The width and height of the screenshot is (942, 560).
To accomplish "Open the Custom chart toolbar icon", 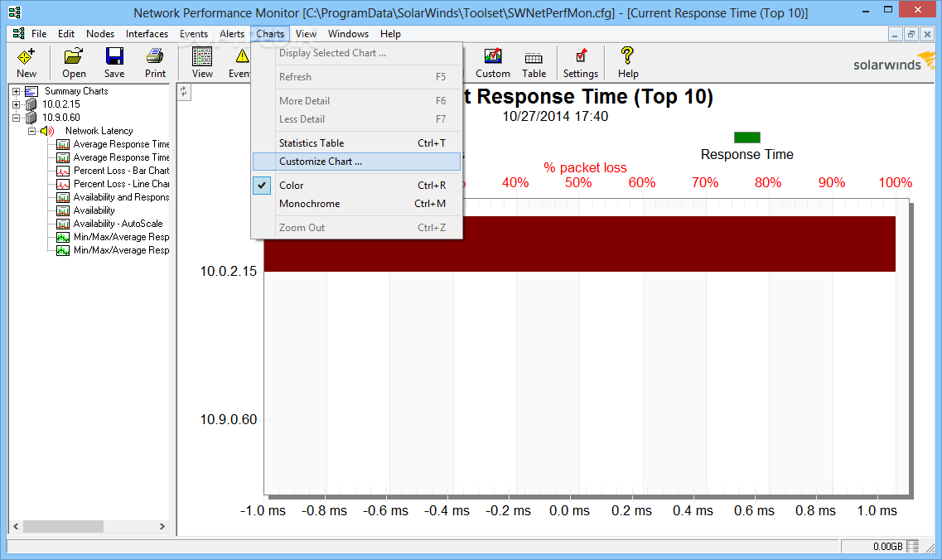I will click(x=493, y=56).
